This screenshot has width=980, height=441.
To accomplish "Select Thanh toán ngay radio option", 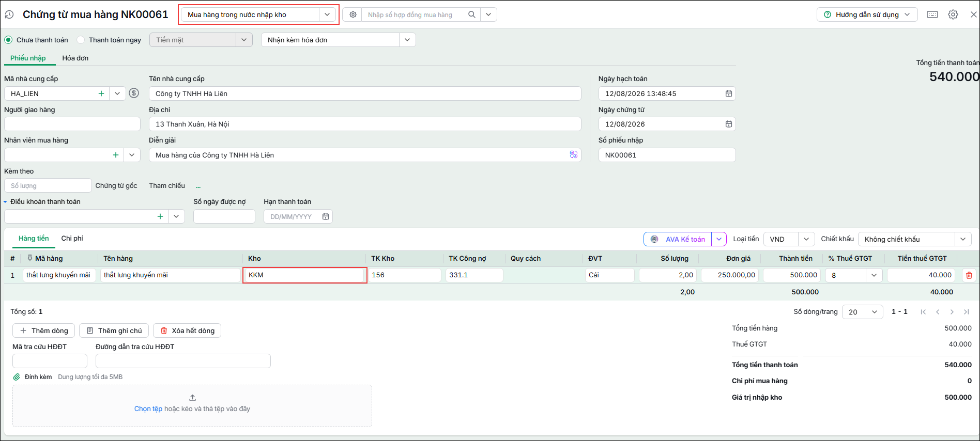I will tap(81, 40).
